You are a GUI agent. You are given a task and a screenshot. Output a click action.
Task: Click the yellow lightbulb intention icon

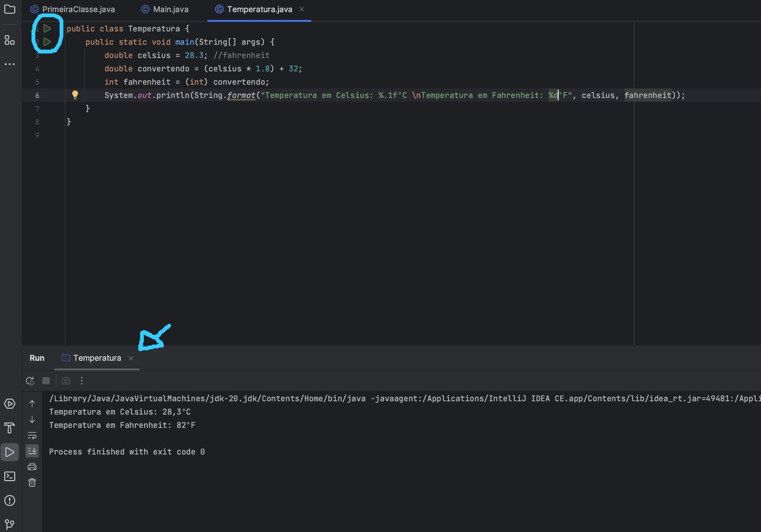click(75, 95)
